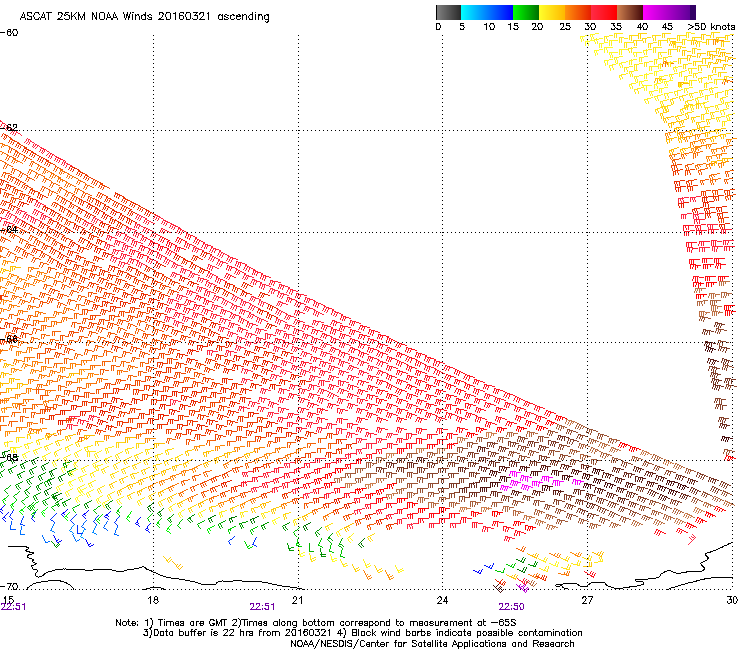The image size is (740, 650).
Task: Click the '30' longitude axis label
Action: click(732, 600)
